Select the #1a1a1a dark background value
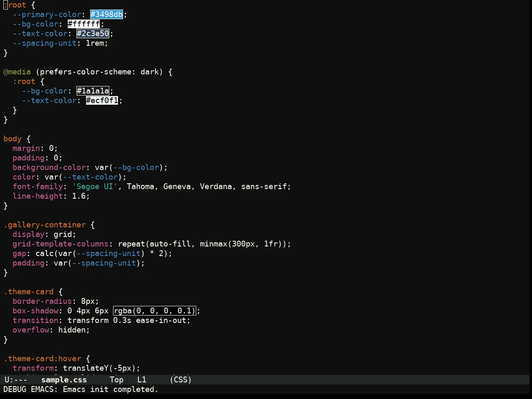This screenshot has height=399, width=532. tap(93, 91)
